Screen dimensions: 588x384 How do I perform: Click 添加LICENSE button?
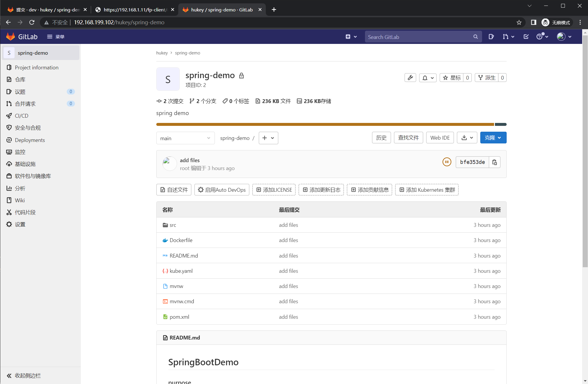pos(274,190)
